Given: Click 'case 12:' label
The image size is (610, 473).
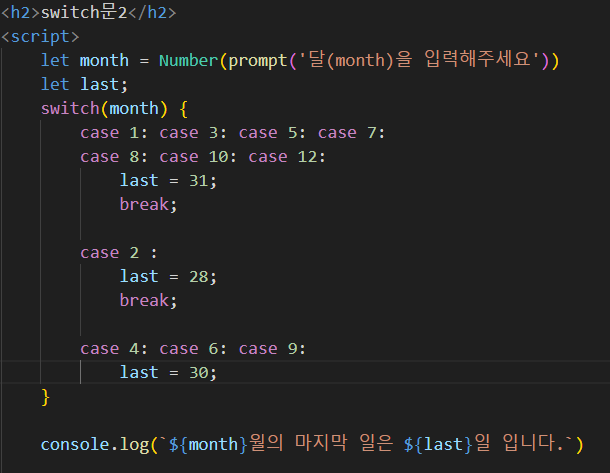Looking at the screenshot, I should (287, 157).
